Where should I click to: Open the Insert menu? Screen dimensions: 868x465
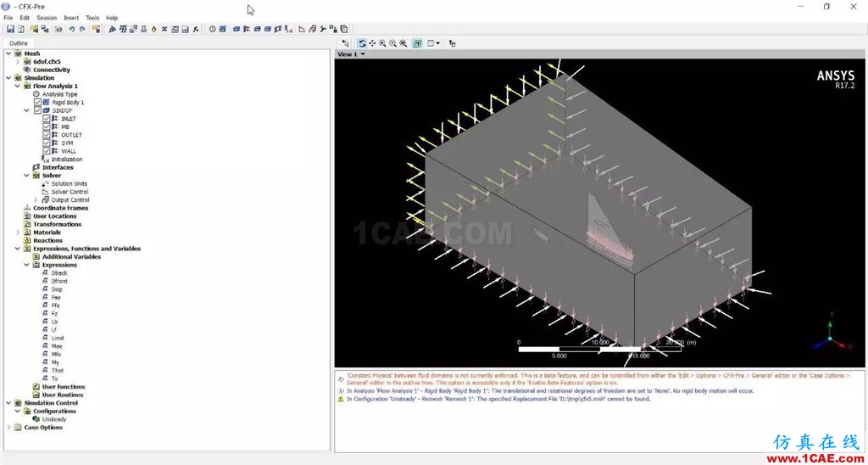[x=71, y=18]
